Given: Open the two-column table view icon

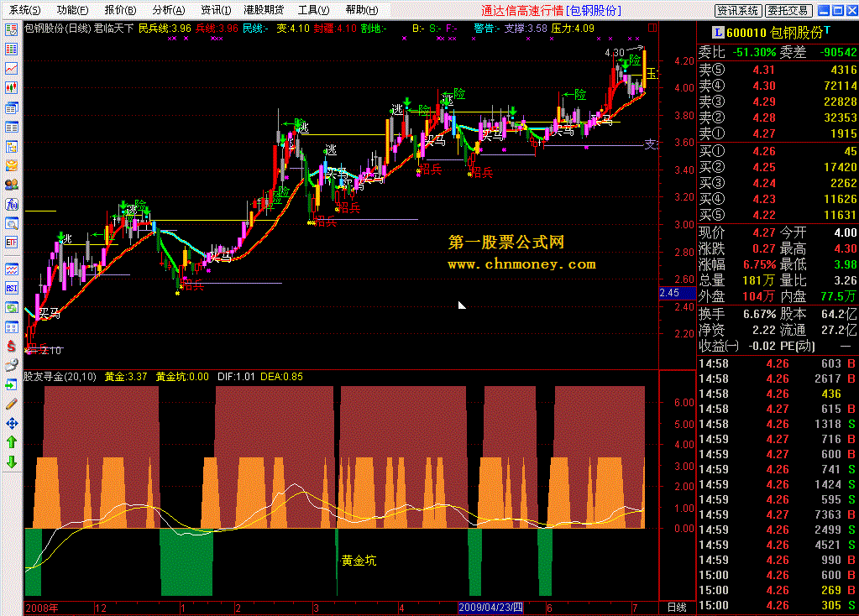Looking at the screenshot, I should (12, 127).
